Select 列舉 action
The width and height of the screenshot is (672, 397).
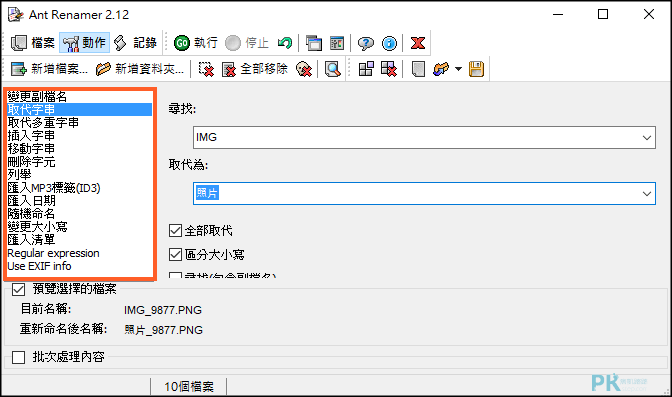80,174
